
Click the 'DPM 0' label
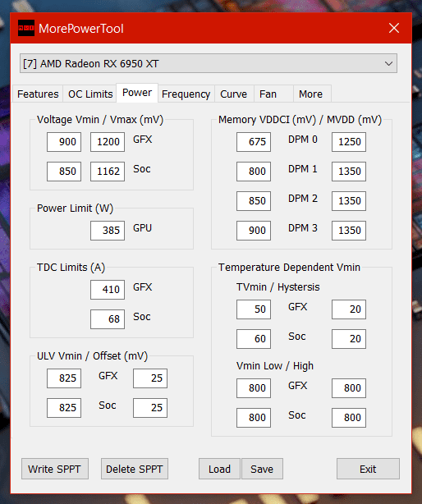pyautogui.click(x=303, y=140)
